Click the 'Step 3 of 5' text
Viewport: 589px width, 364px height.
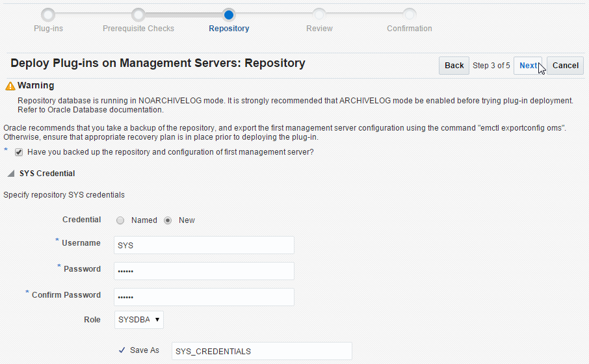(491, 66)
